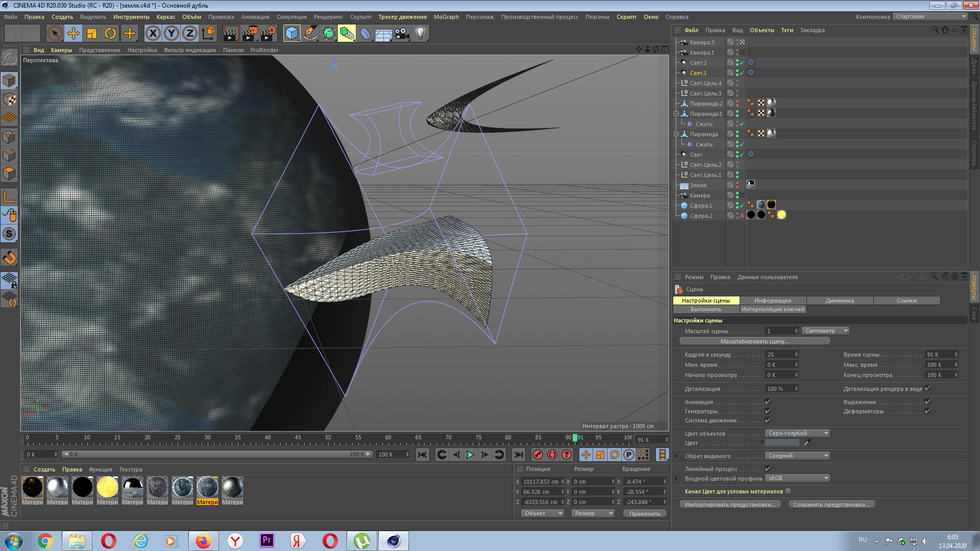This screenshot has width=980, height=551.
Task: Open the Ссылки tab
Action: point(906,301)
